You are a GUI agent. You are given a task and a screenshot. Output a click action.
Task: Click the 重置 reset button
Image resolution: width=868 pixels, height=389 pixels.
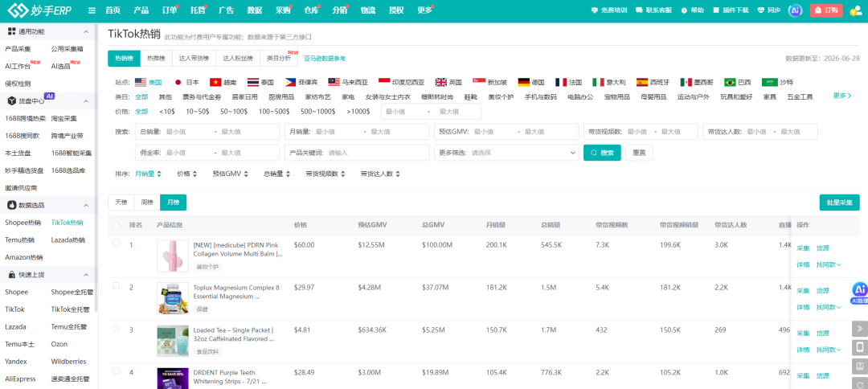click(639, 153)
